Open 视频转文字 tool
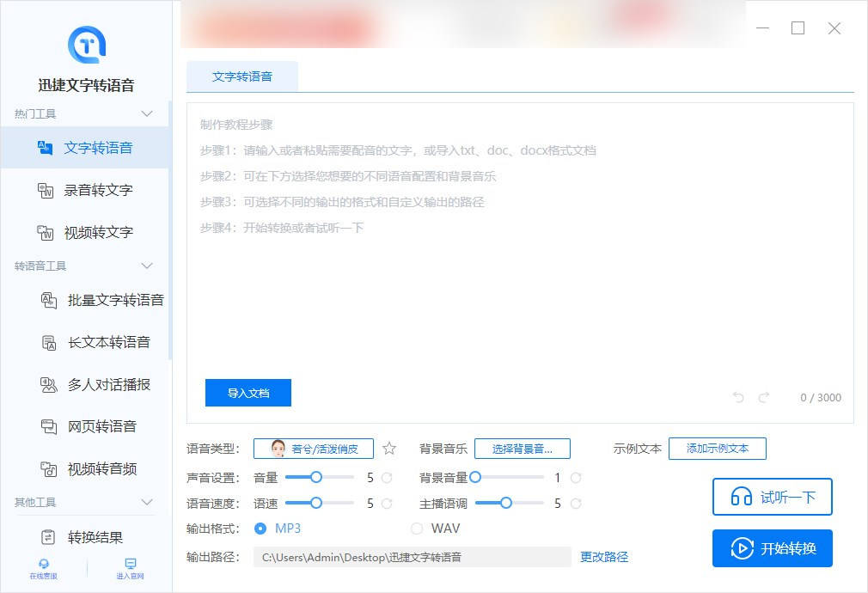 85,232
